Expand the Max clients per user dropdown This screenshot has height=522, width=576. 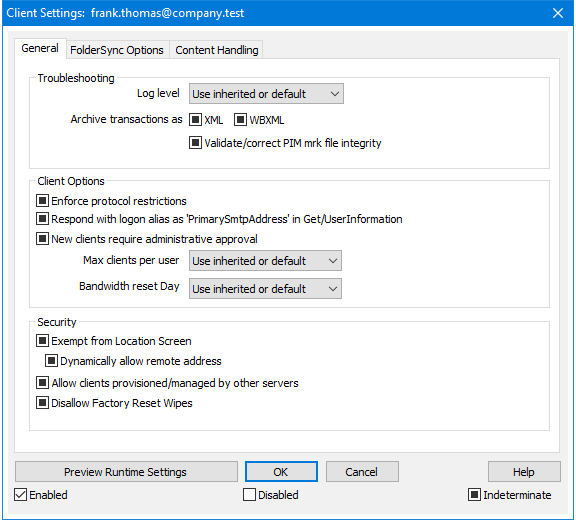265,261
